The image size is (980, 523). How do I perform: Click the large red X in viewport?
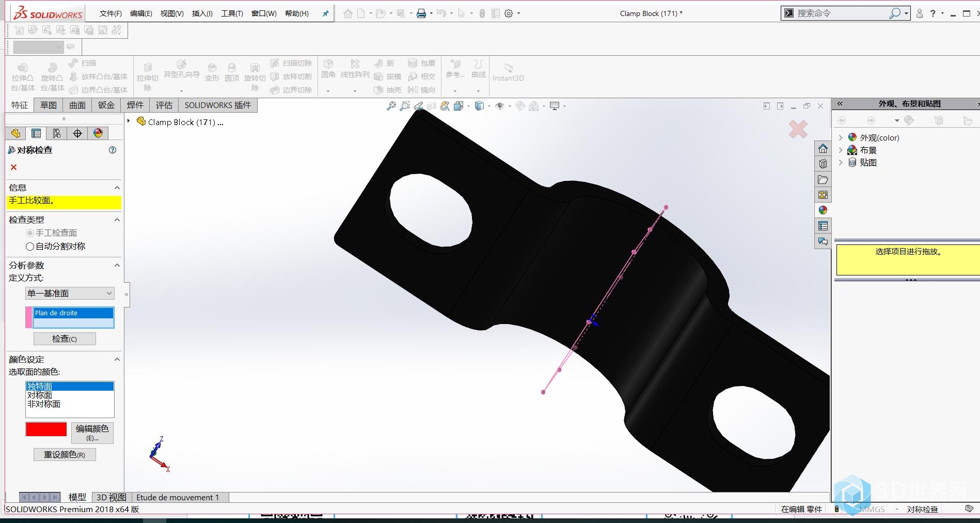[x=798, y=129]
